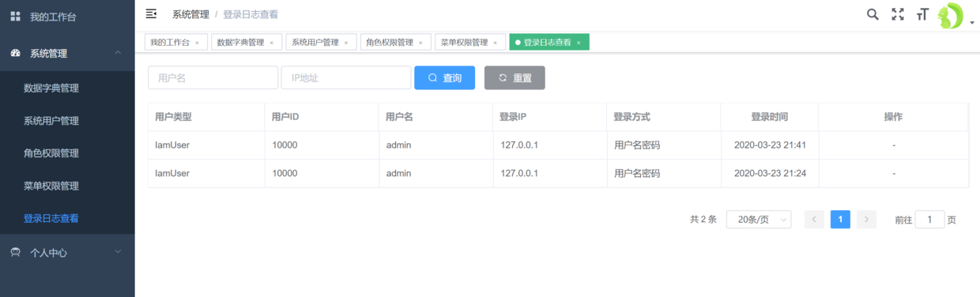Select page number 1

(840, 220)
